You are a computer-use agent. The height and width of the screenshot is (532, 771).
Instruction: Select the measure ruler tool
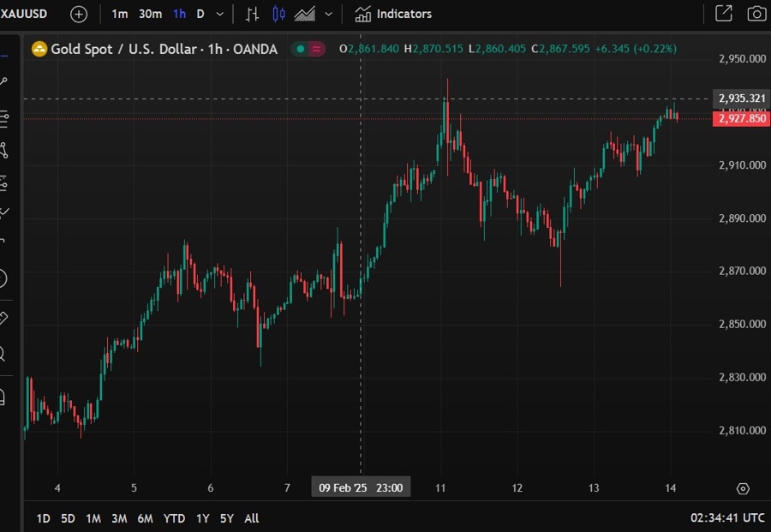3,318
